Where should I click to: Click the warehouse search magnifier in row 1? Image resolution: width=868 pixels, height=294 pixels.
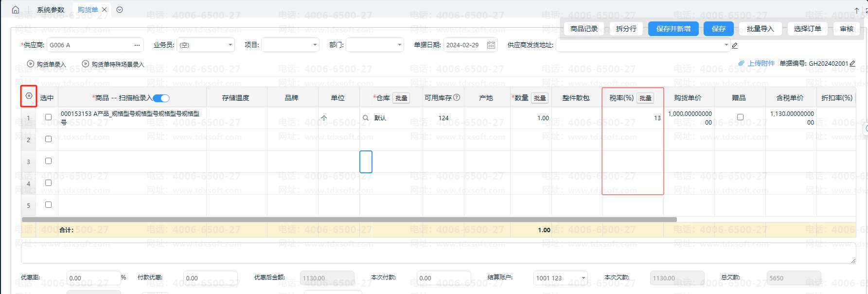point(366,118)
